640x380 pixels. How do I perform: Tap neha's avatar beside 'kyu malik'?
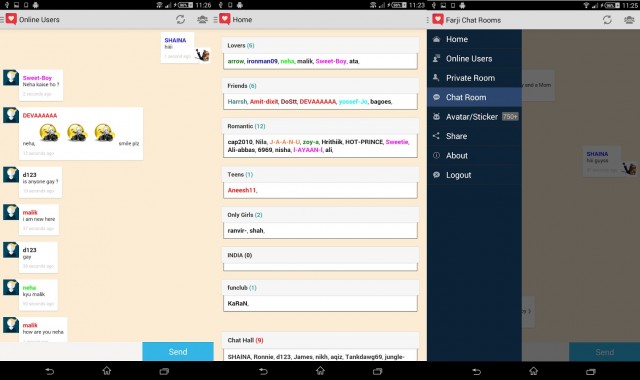(x=11, y=287)
